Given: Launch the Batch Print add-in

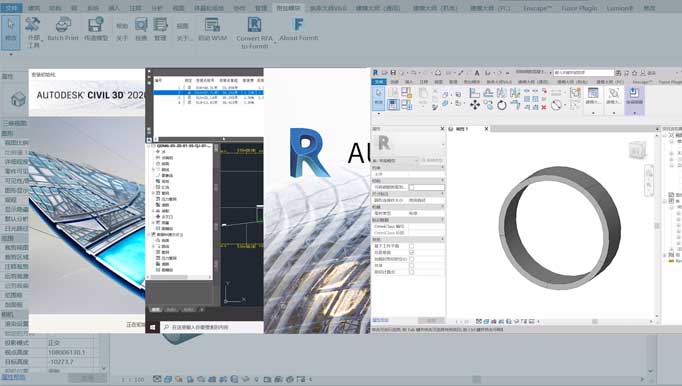Looking at the screenshot, I should click(63, 29).
